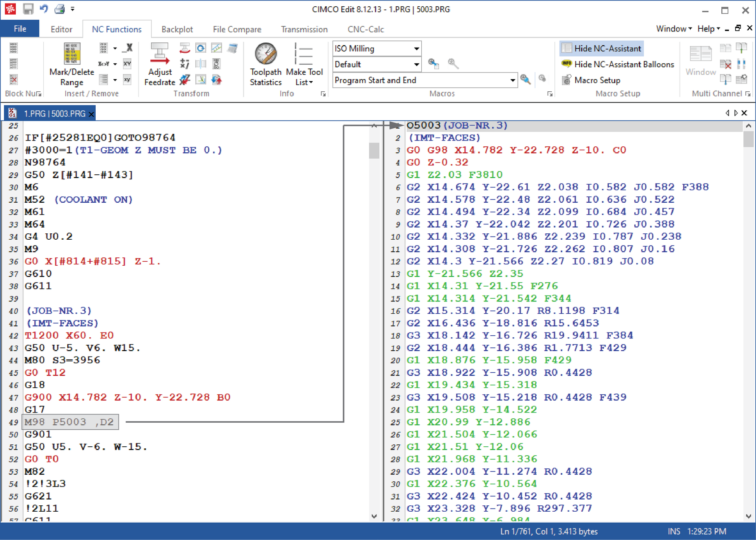Click the Save icon in title bar
The image size is (756, 540).
(28, 9)
